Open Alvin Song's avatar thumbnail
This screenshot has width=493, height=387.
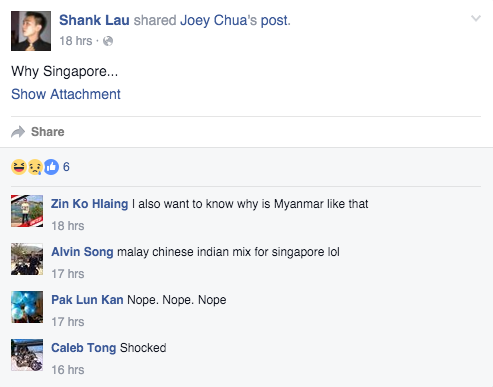click(27, 259)
